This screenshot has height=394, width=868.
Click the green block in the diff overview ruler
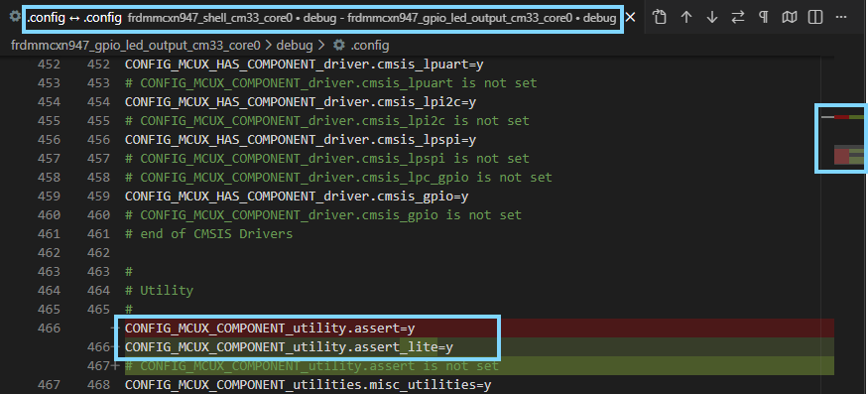tap(856, 155)
